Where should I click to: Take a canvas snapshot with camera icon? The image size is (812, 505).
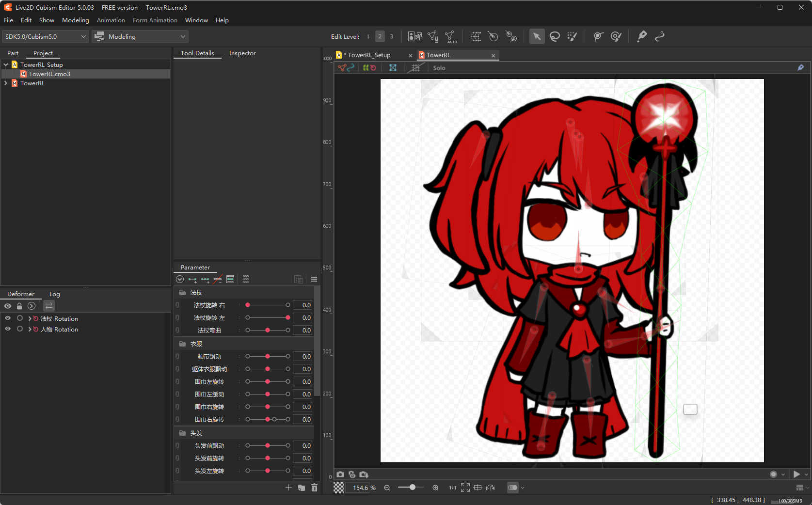340,474
